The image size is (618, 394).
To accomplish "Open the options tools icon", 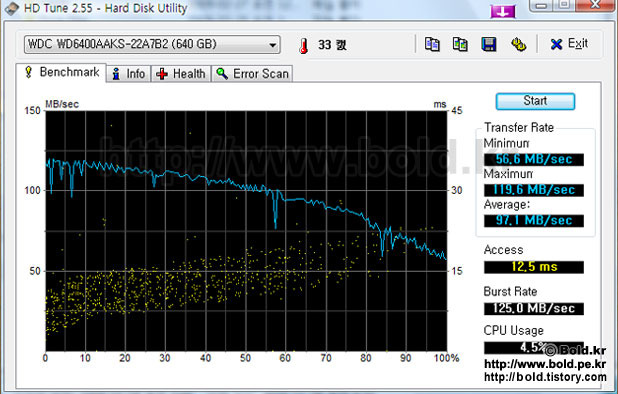I will pyautogui.click(x=518, y=44).
